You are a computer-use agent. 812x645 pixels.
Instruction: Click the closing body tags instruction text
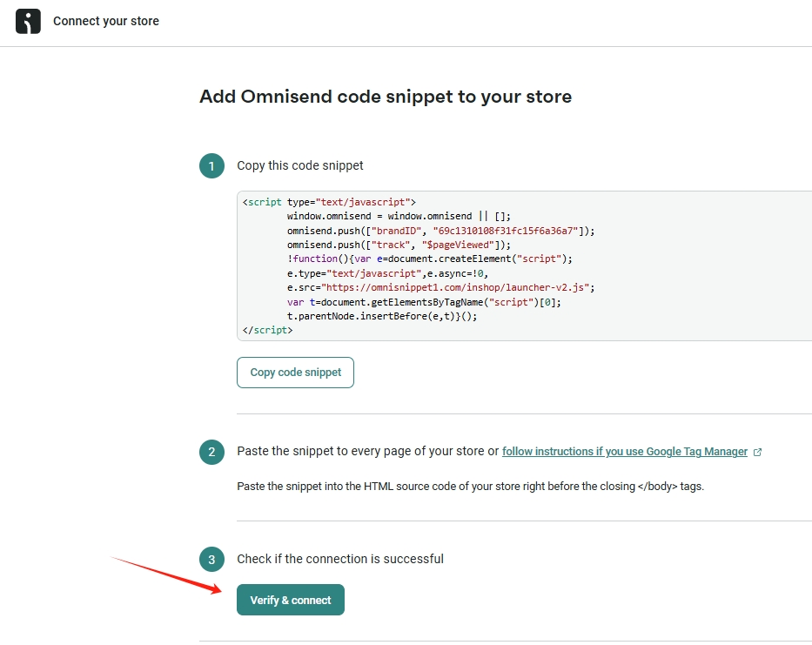coord(470,487)
